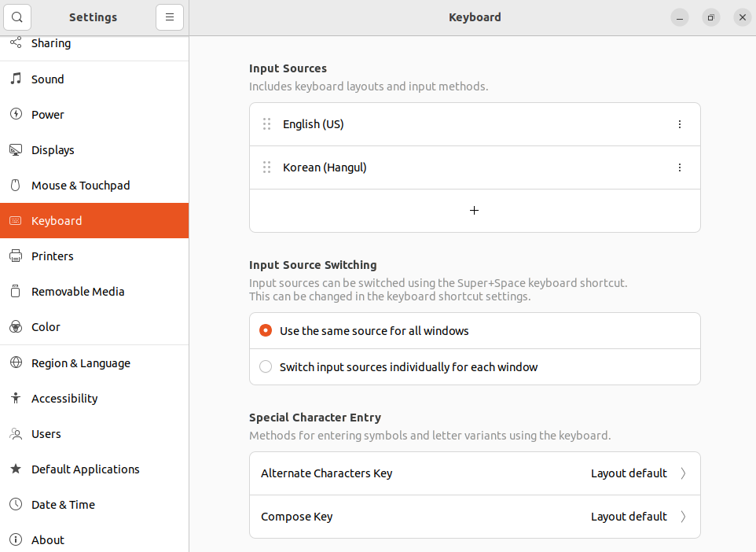This screenshot has width=756, height=552.
Task: Click the Printers icon in sidebar
Action: [16, 256]
